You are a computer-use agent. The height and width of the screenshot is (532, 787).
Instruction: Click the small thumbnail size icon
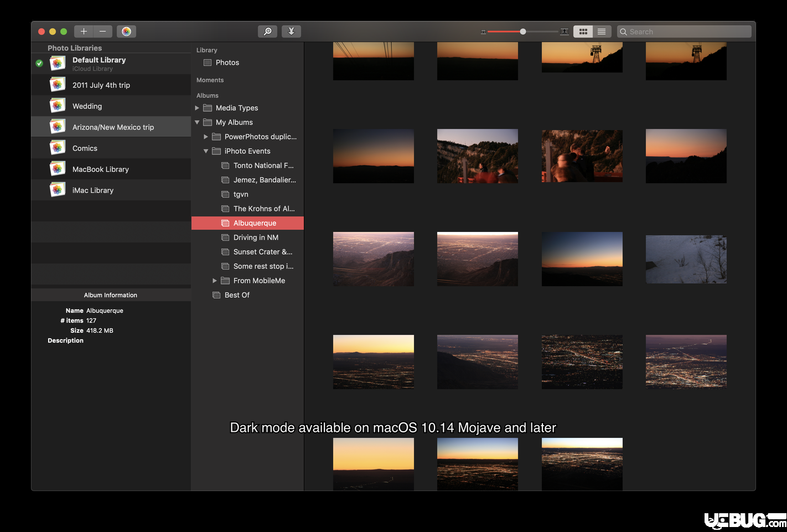tap(483, 32)
